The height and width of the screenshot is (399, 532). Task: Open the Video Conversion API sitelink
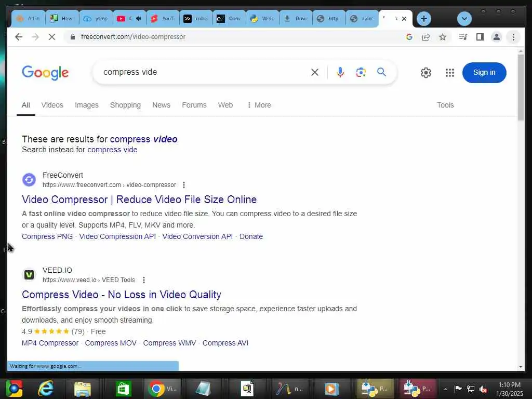[197, 236]
